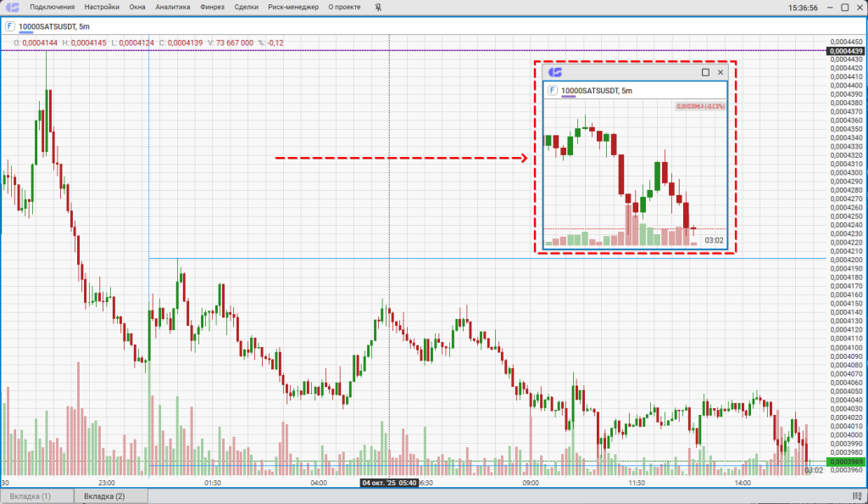Click the logo icon in the floating chart window
868x504 pixels.
pos(556,73)
